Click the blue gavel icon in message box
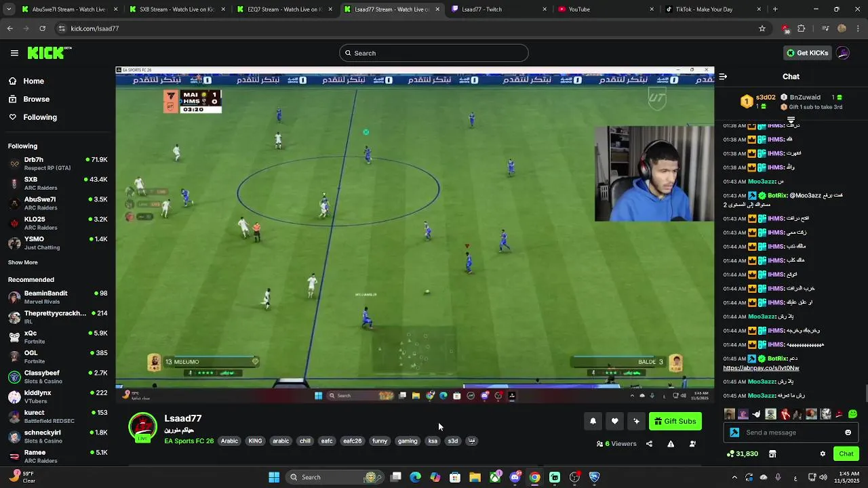Viewport: 868px width, 488px height. point(734,432)
